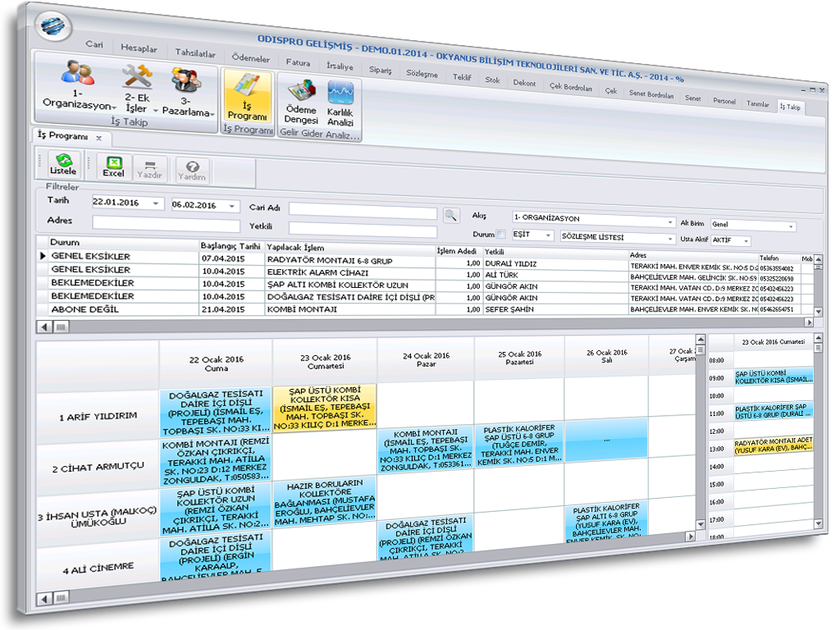Click the Listele refresh button

tap(63, 163)
